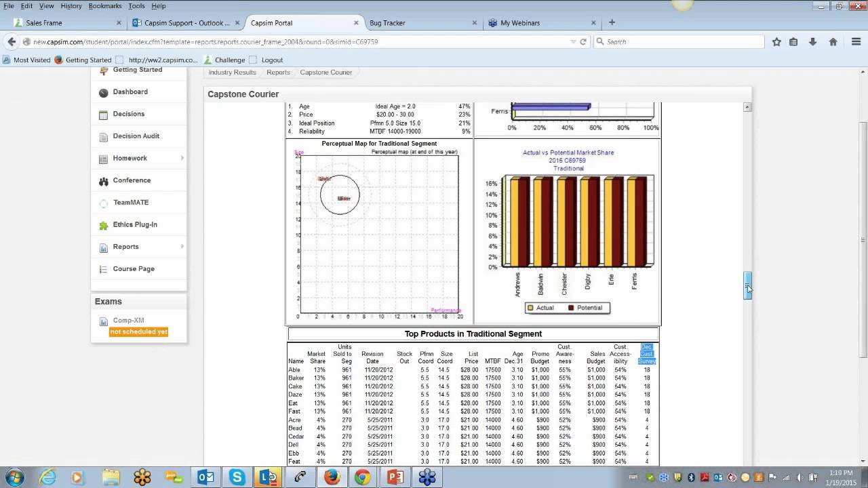Screen dimensions: 868x488
Task: Click the browser back arrow button
Action: click(12, 41)
